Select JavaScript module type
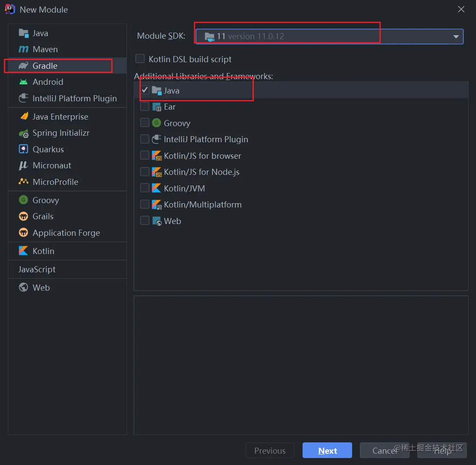This screenshot has width=476, height=465. (x=67, y=269)
